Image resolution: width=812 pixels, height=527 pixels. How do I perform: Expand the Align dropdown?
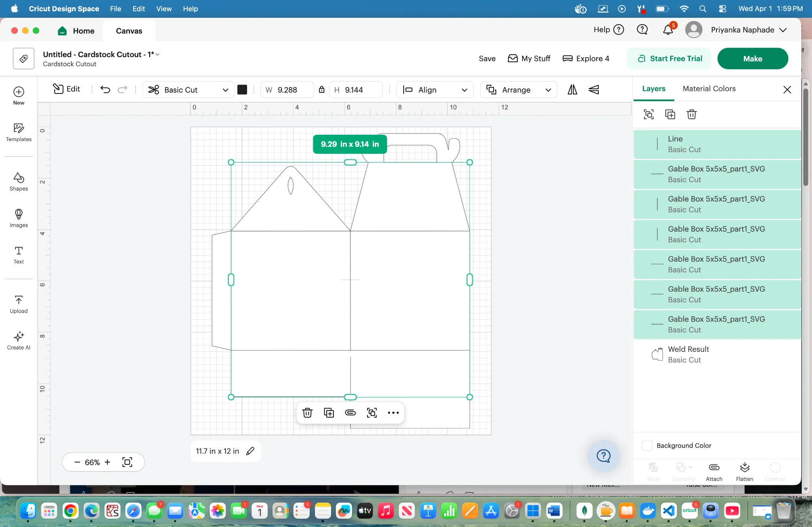tap(435, 90)
